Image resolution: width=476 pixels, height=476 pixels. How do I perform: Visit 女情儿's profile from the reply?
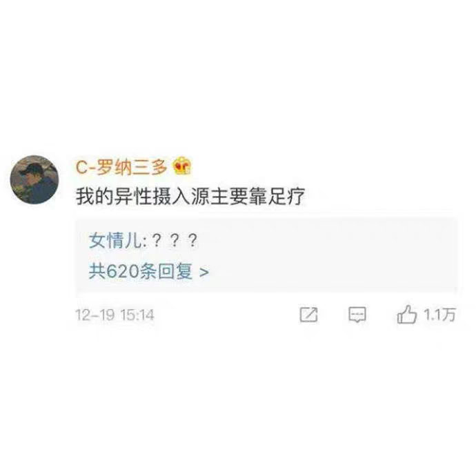tap(116, 241)
